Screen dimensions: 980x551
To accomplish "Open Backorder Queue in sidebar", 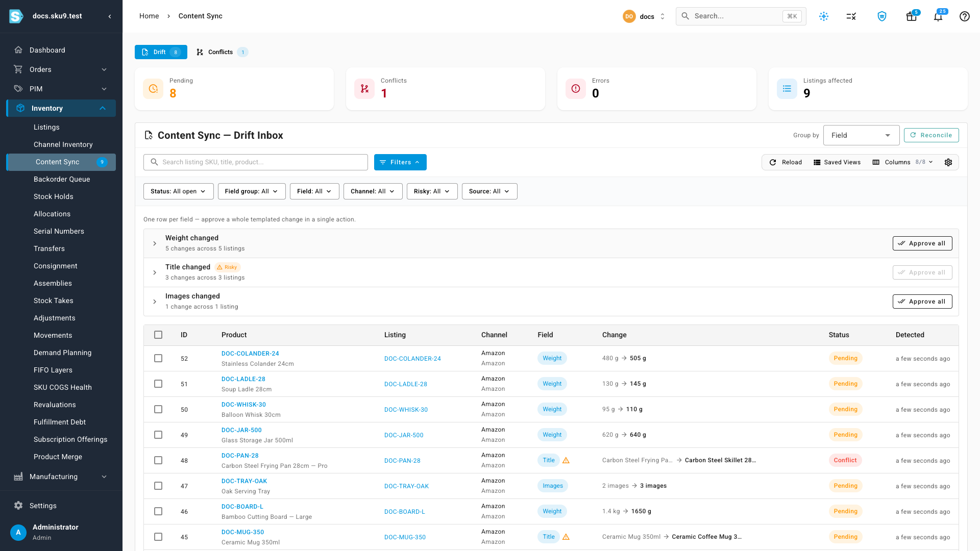I will (x=62, y=179).
